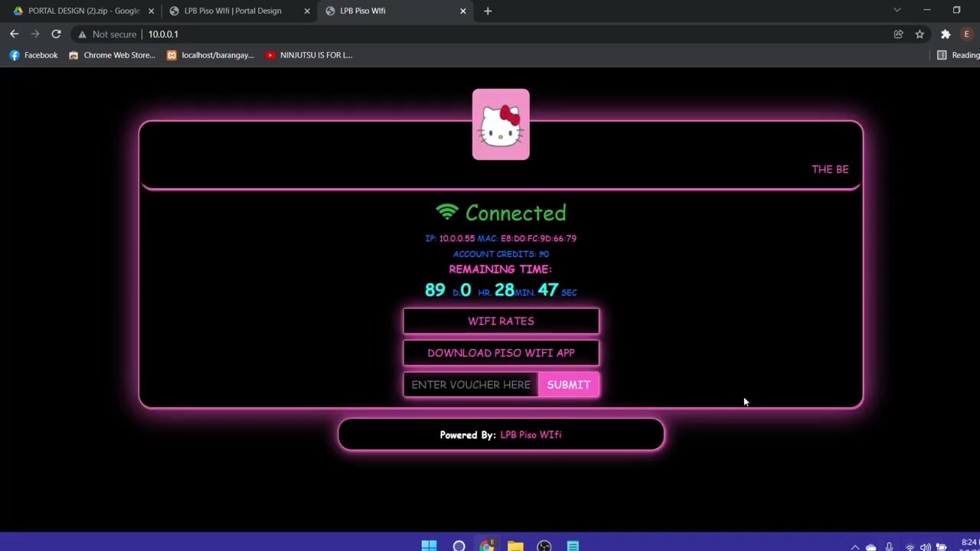This screenshot has height=551, width=980.
Task: Click the MAC address E8:D0:FC:9D:66:79
Action: point(538,239)
